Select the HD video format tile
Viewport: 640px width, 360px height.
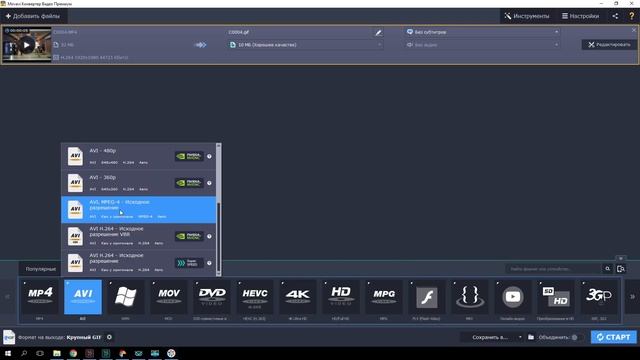point(341,297)
